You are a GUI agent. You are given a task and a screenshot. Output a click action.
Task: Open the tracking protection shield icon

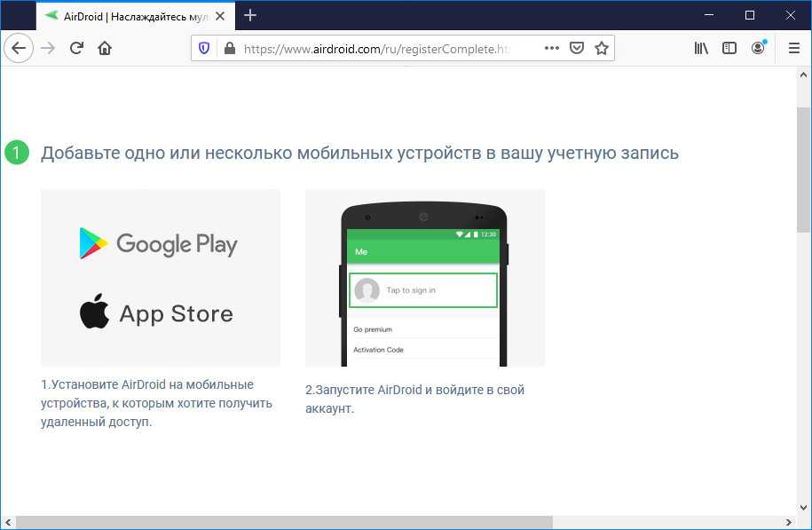tap(205, 49)
